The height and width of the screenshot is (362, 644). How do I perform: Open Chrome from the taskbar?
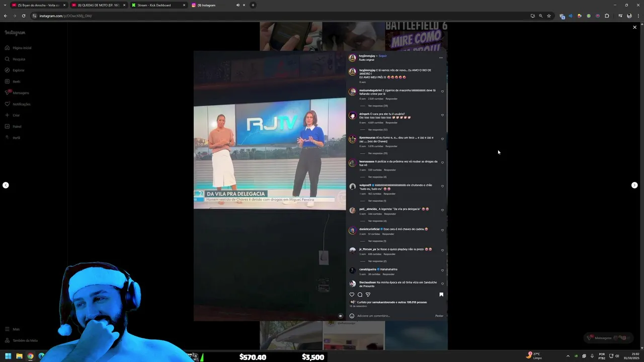(x=30, y=356)
